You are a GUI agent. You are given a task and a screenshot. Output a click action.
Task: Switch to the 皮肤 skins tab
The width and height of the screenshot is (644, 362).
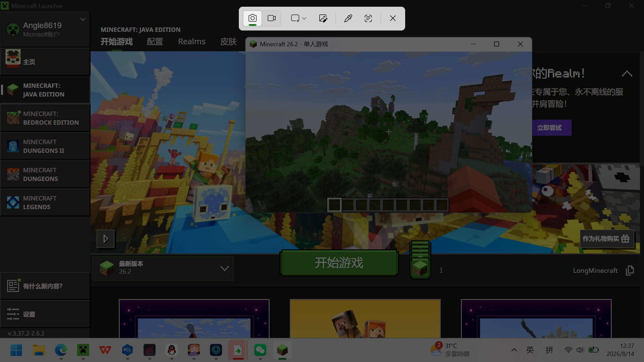(228, 42)
